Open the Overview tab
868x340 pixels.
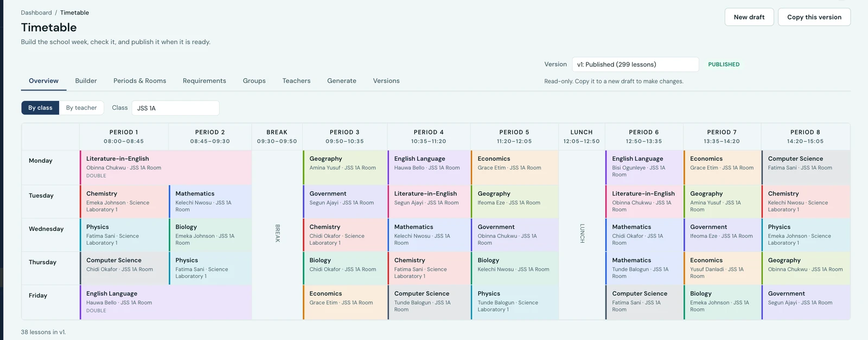pyautogui.click(x=43, y=81)
